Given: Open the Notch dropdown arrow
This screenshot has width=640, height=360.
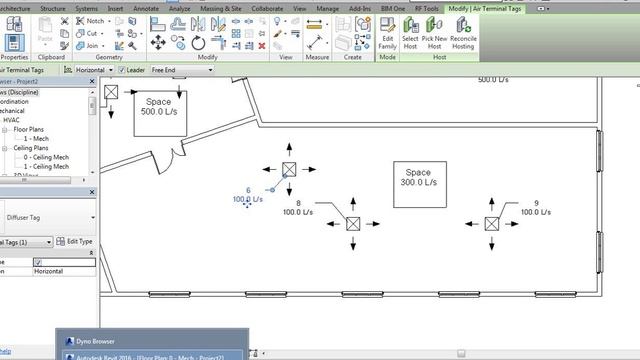Looking at the screenshot, I should coord(109,21).
